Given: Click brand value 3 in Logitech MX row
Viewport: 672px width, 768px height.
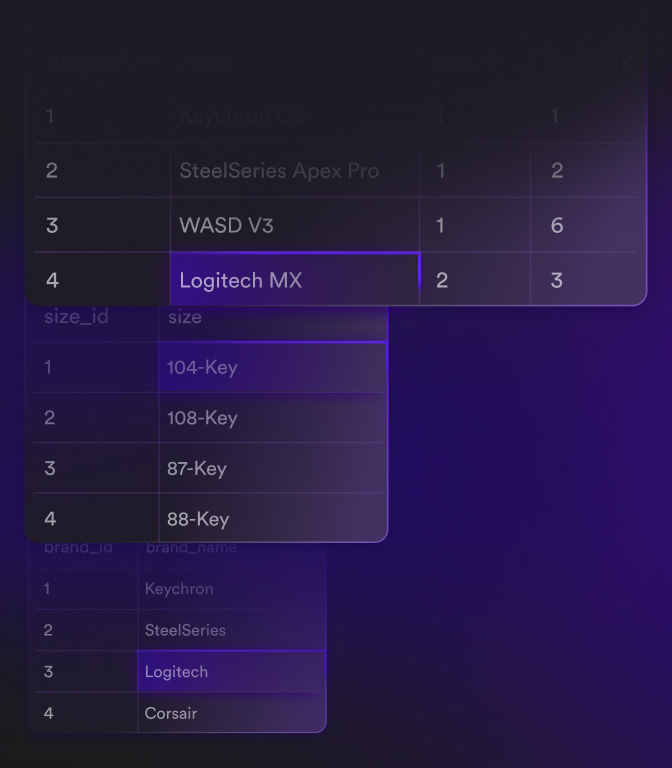Looking at the screenshot, I should point(556,280).
